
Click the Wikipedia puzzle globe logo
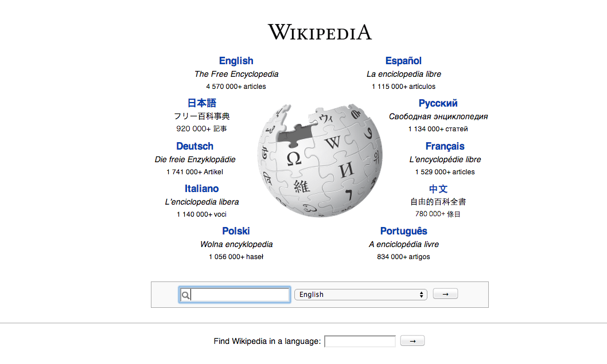[320, 161]
